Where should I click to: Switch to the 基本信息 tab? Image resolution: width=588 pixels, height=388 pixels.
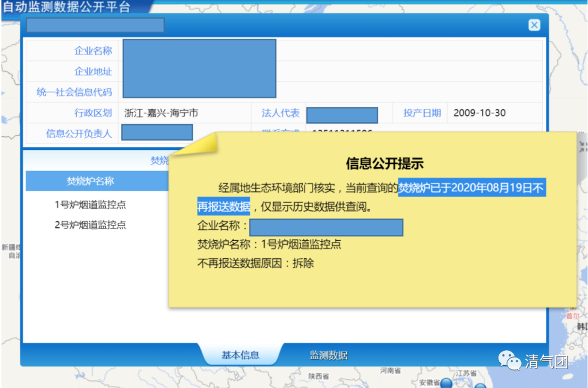(240, 355)
